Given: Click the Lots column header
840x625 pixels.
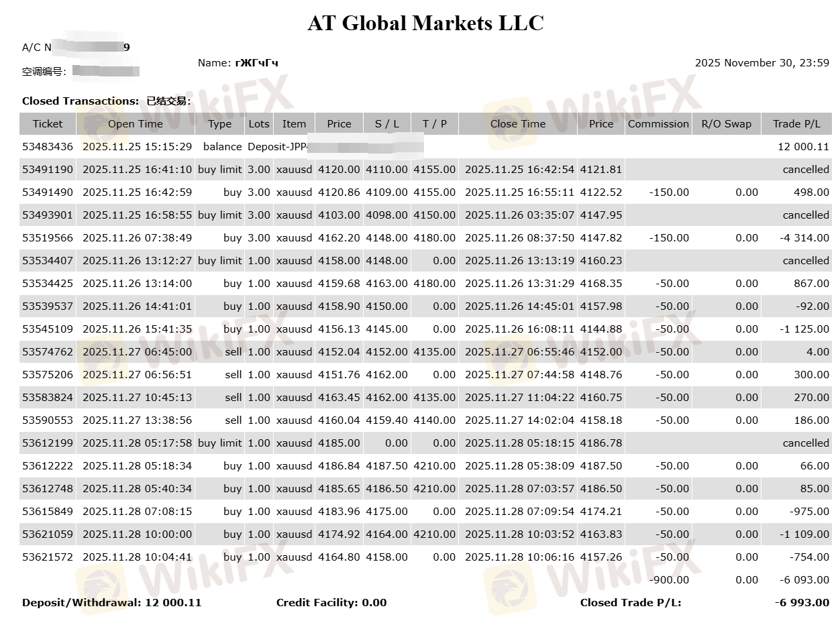Looking at the screenshot, I should pyautogui.click(x=259, y=123).
